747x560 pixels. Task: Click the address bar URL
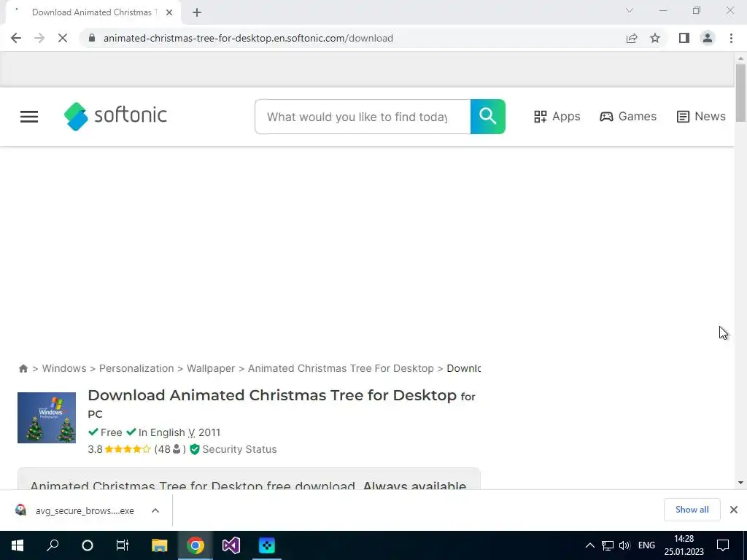[x=248, y=38]
